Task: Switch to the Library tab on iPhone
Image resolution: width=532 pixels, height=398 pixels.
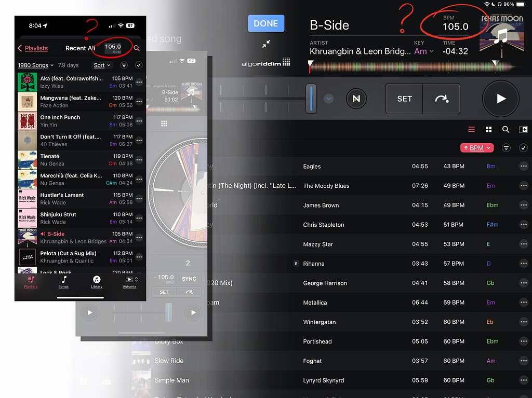Action: (x=97, y=282)
